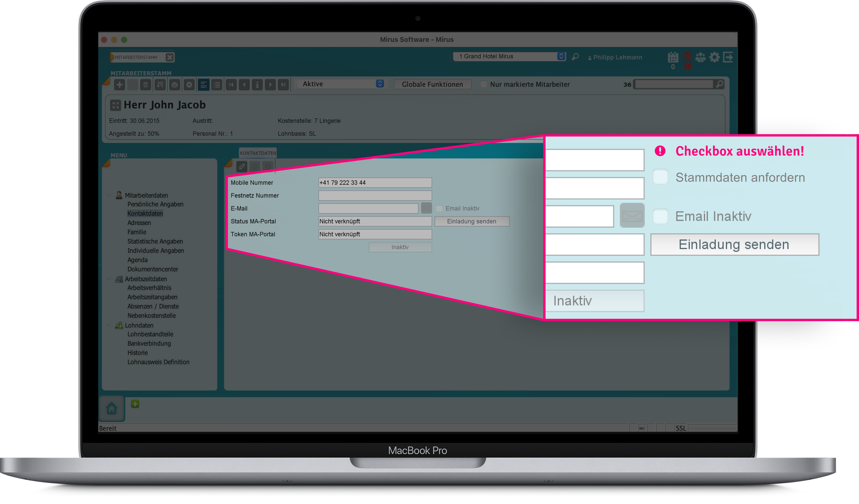
Task: Click the small Einladung senden button
Action: coord(471,221)
